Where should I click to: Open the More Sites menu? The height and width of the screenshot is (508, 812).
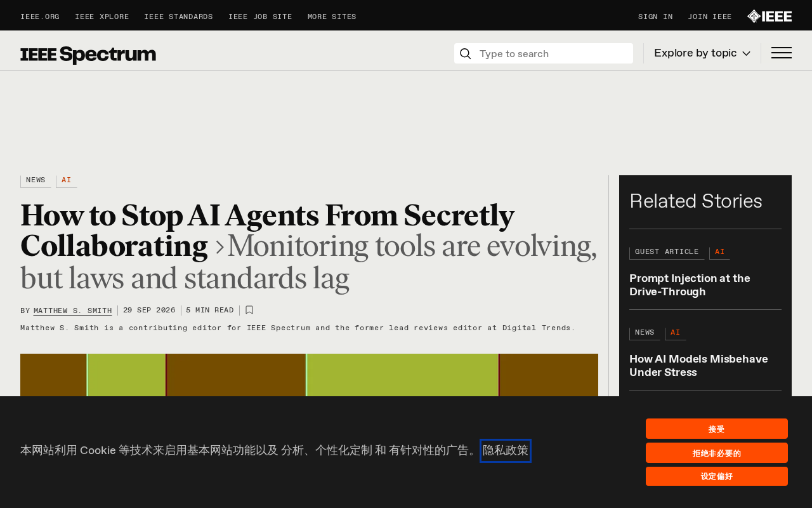[332, 17]
